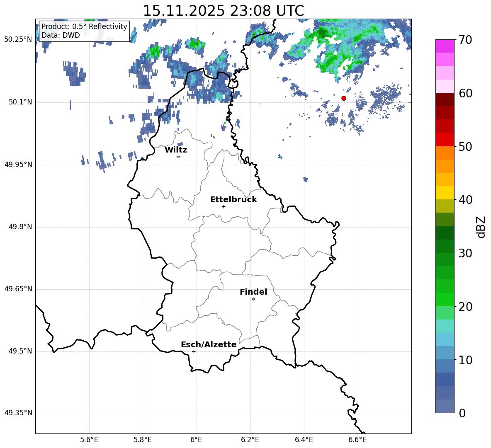Screen dimensions: 491x448
Task: Click the colorbar tick label '50'
Action: click(x=465, y=146)
